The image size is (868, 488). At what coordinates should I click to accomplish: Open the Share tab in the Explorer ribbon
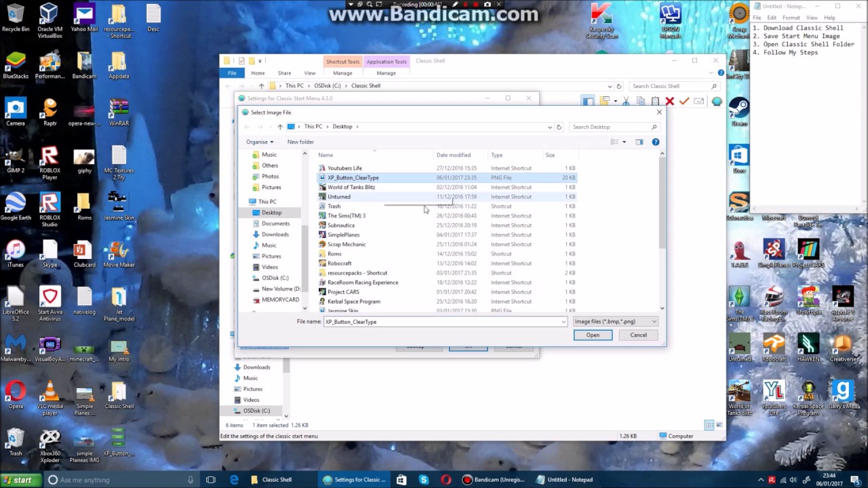(283, 73)
